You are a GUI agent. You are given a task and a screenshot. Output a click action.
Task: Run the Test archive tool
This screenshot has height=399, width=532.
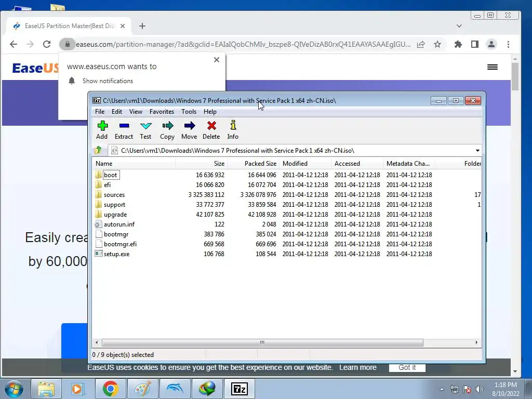pyautogui.click(x=145, y=130)
